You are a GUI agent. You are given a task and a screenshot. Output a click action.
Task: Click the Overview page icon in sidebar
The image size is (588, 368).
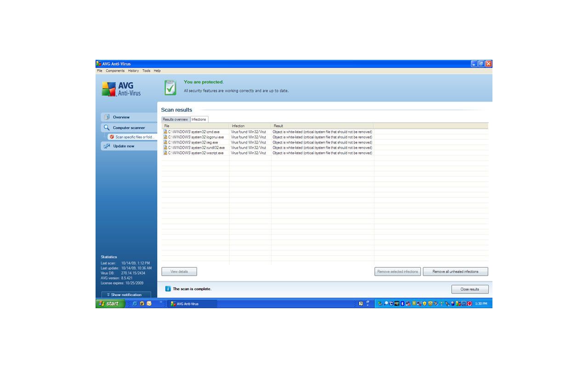[107, 117]
